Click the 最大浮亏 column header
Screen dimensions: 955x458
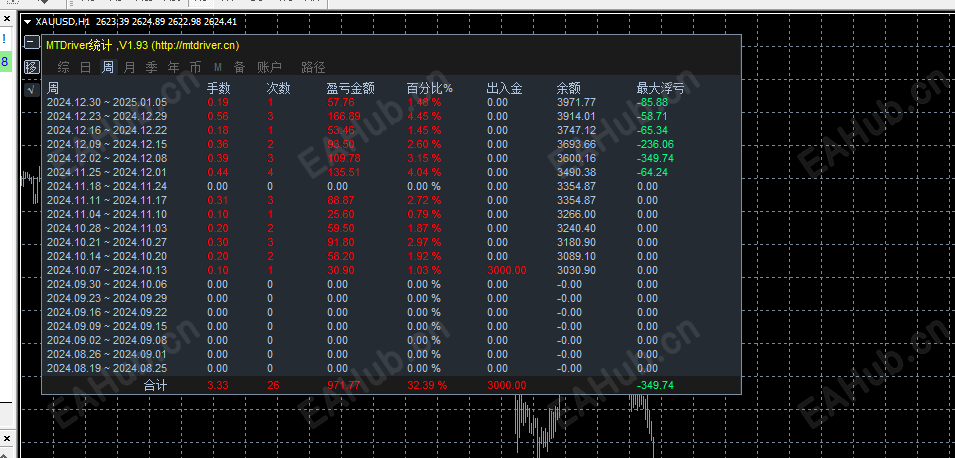pos(660,88)
